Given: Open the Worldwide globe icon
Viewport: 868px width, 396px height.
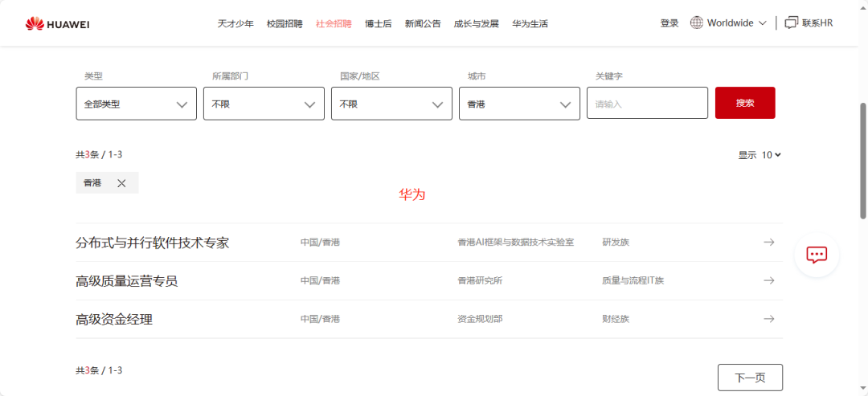Looking at the screenshot, I should (696, 23).
